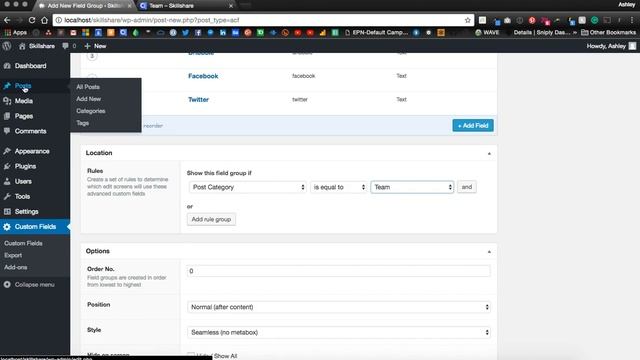Open Howdy, Ashley account menu
The width and height of the screenshot is (640, 360).
pos(611,46)
